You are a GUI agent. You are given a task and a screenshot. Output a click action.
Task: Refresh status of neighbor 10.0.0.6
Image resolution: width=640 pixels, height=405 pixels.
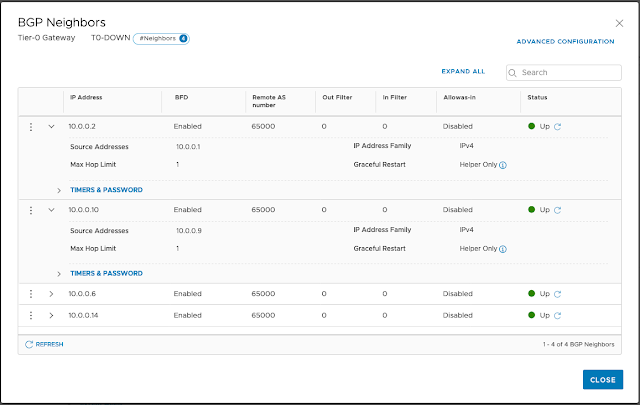pos(557,294)
